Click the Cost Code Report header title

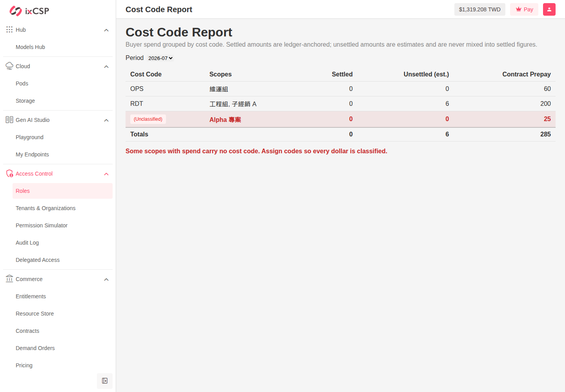click(x=159, y=9)
